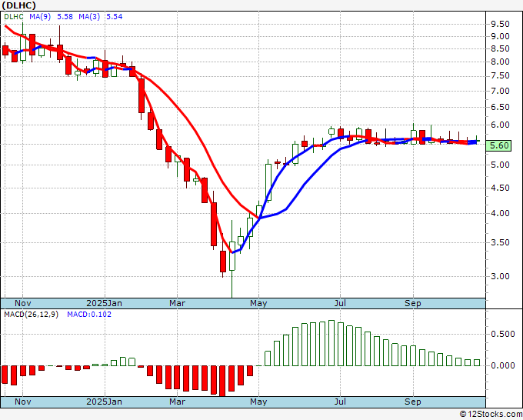This screenshot has height=420, width=523.
Task: Select Sep on the MACD panel time axis
Action: pyautogui.click(x=413, y=402)
